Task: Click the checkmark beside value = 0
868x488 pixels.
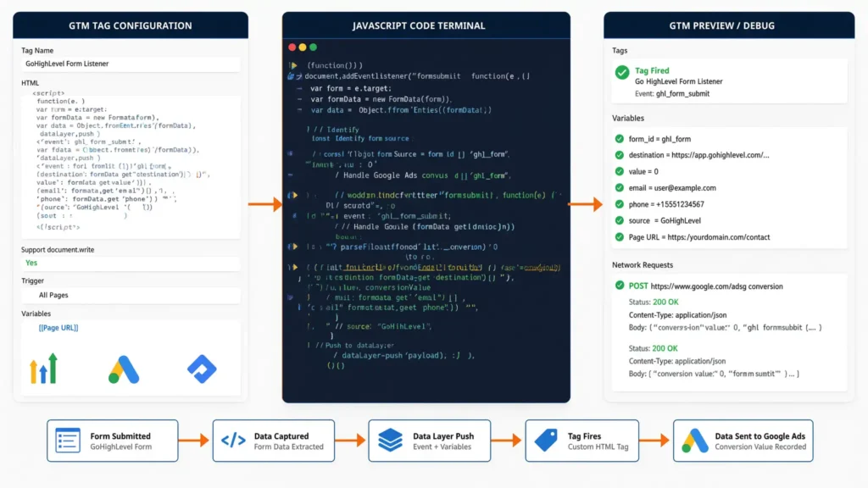Action: click(x=620, y=171)
